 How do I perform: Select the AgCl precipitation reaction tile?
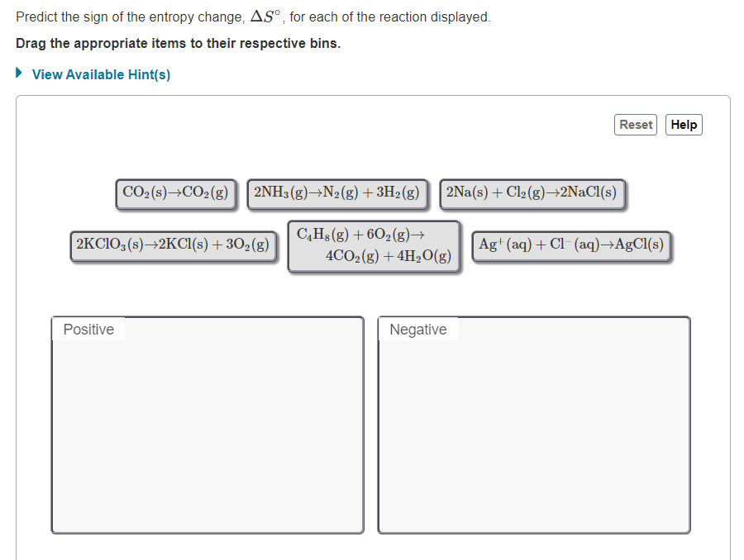570,244
